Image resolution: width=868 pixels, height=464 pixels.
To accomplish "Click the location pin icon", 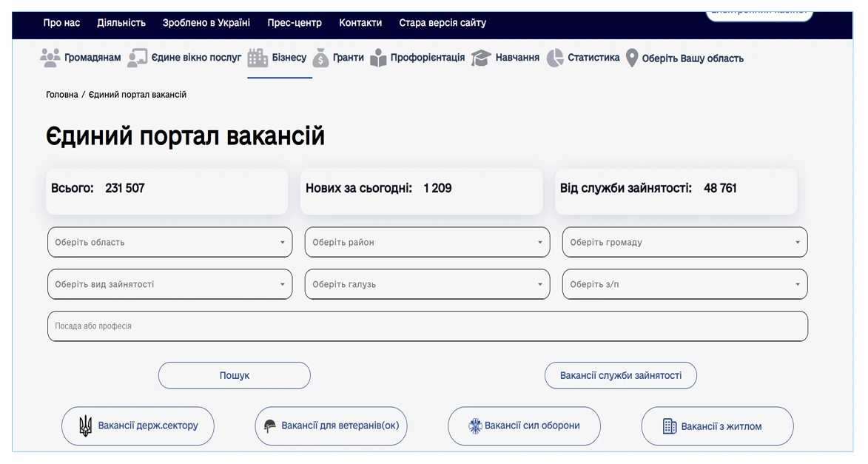I will (632, 58).
